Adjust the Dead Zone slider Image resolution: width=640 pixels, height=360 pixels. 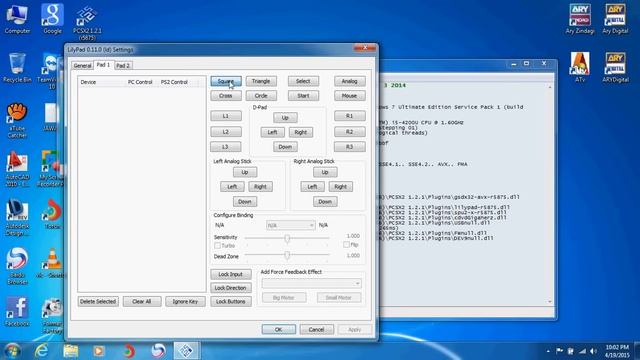[x=287, y=256]
